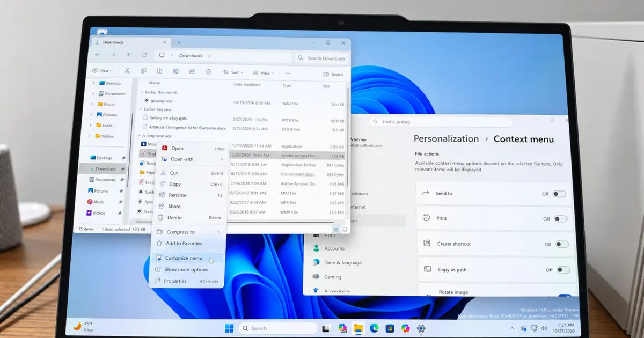Open Microsoft Store from the taskbar
The image size is (644, 338).
tap(390, 328)
